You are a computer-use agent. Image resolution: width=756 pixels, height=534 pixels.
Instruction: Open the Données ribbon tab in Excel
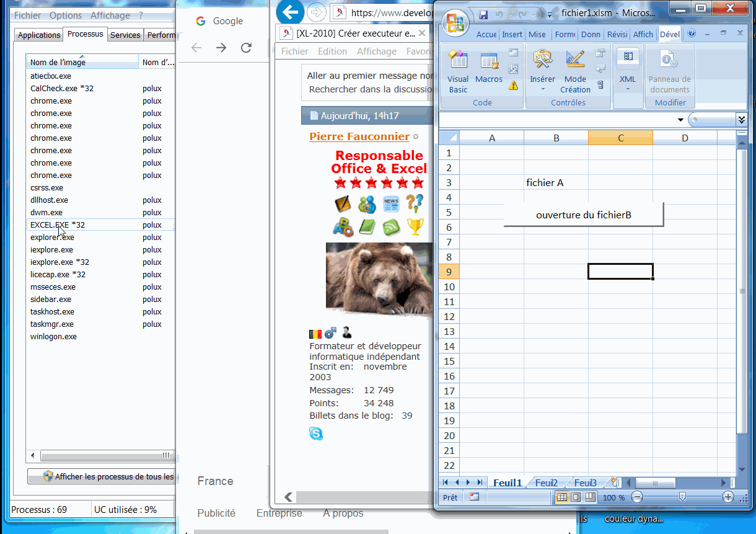591,35
